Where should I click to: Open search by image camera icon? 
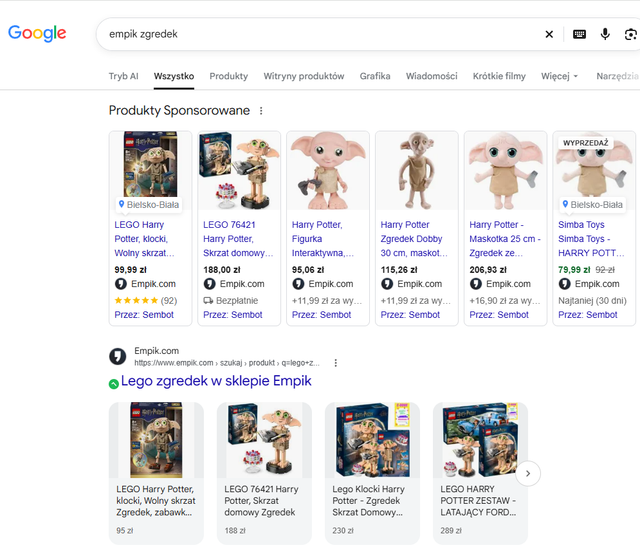click(x=631, y=34)
